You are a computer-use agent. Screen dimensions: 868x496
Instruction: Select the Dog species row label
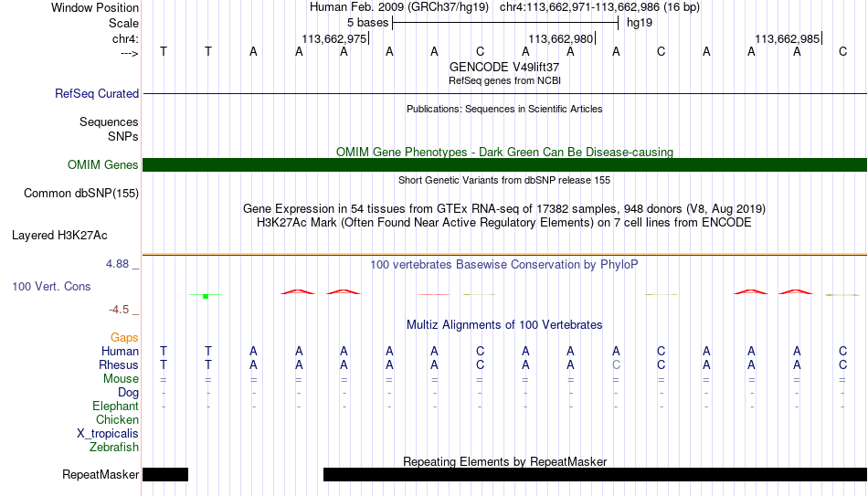point(129,393)
